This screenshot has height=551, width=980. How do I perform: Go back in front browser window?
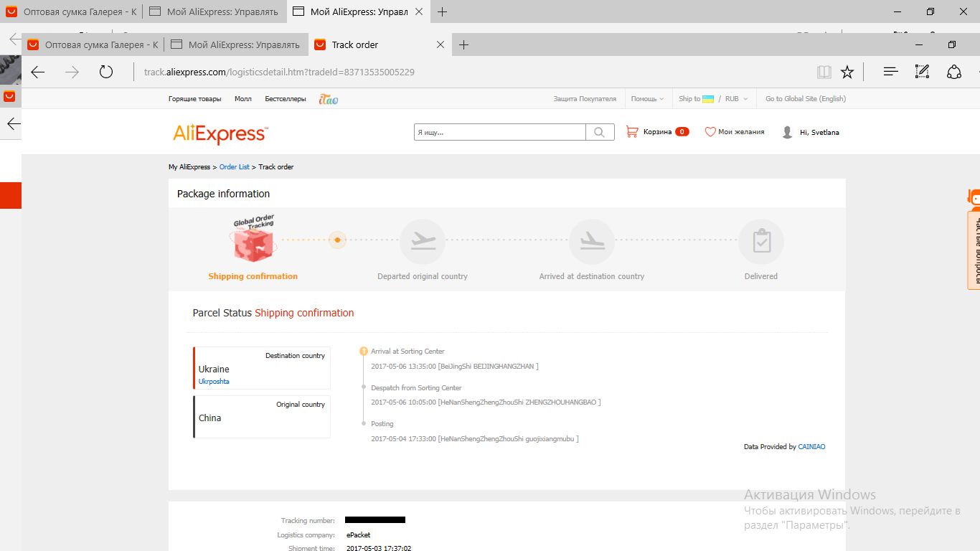click(x=38, y=72)
